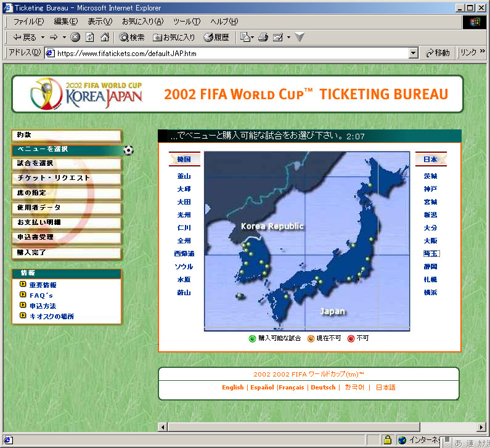Click the page icon in address bar
The height and width of the screenshot is (448, 490).
coord(50,54)
